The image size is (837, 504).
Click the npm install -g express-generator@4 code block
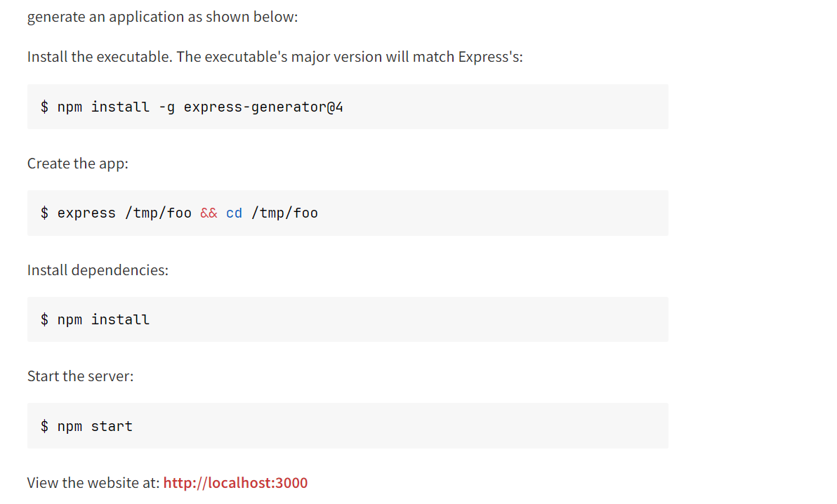pyautogui.click(x=421, y=107)
